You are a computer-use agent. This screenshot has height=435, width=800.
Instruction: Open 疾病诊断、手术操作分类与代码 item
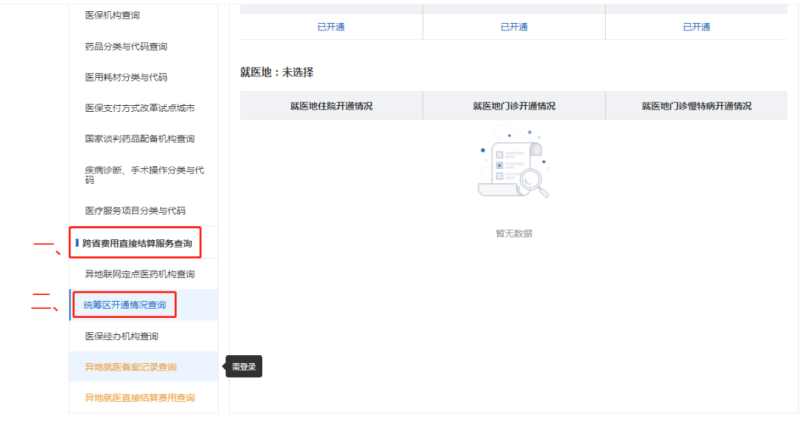[x=144, y=175]
